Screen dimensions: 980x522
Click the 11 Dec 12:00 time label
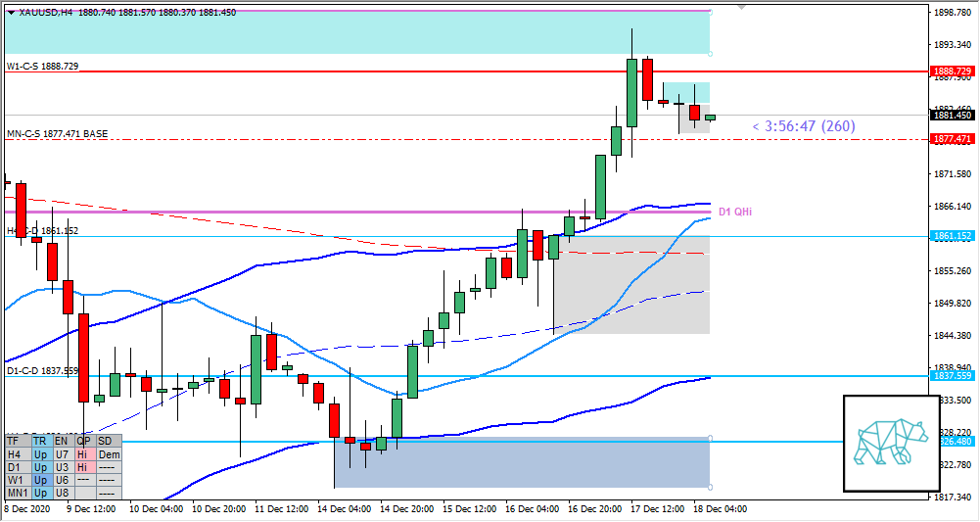[281, 509]
